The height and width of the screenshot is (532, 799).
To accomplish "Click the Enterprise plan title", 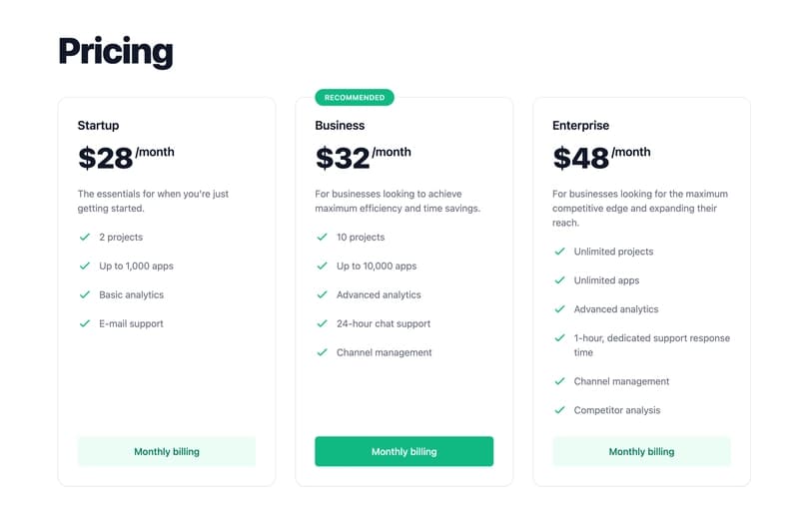I will point(580,126).
